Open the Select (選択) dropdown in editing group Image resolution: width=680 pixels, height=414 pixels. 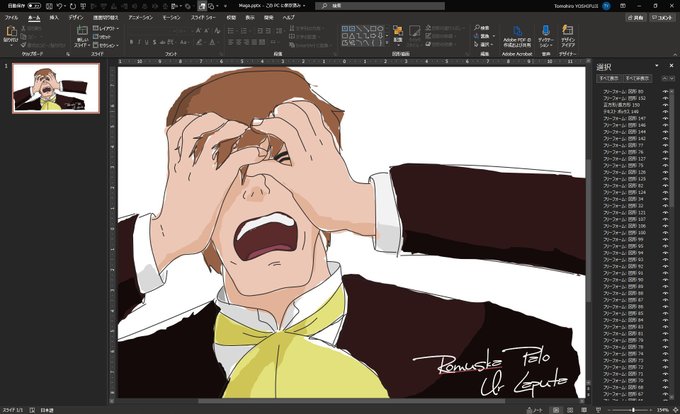click(x=484, y=45)
